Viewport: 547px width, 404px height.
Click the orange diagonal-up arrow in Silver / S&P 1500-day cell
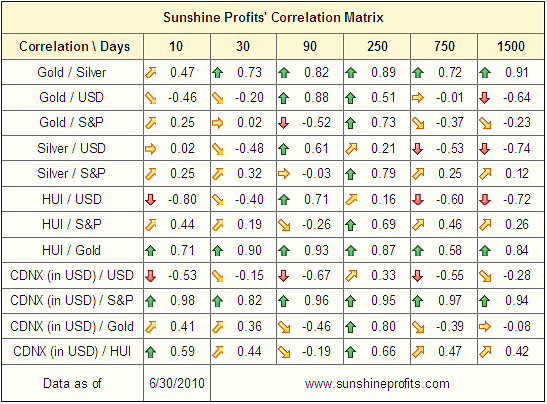coord(485,174)
